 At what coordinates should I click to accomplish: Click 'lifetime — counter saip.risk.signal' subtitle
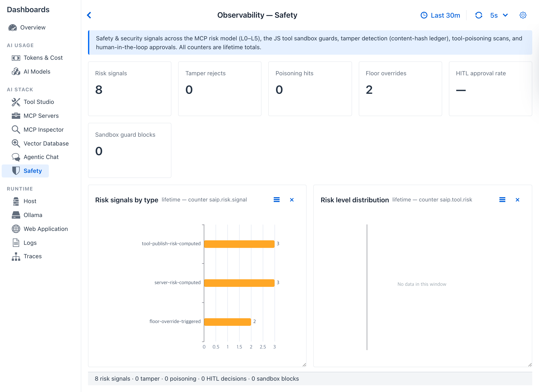point(204,200)
